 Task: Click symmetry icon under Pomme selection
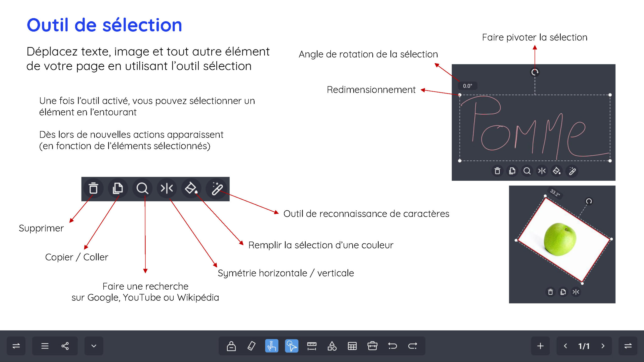pos(542,171)
